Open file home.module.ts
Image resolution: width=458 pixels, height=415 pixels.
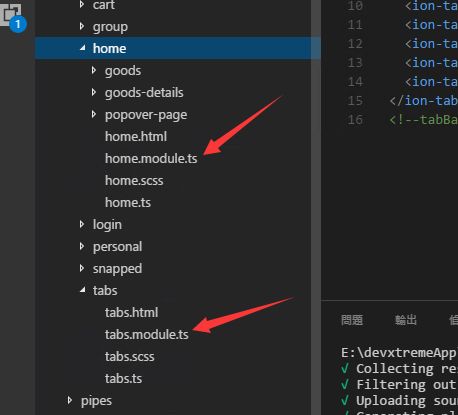(151, 158)
